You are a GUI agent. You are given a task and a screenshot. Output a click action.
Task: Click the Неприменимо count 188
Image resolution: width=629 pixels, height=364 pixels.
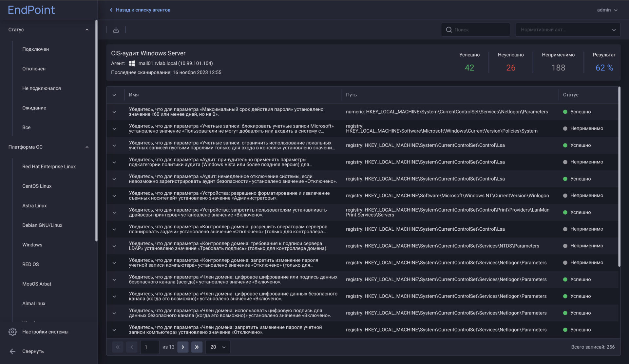(558, 68)
